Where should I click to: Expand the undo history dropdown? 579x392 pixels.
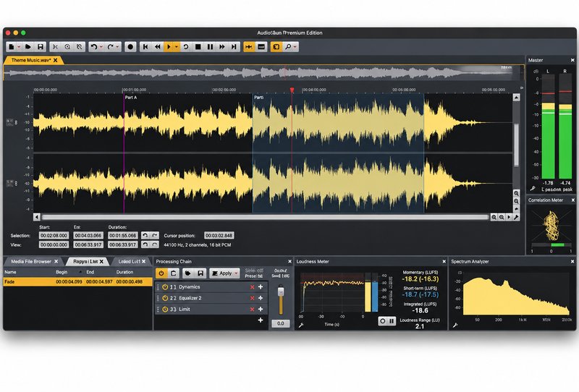point(101,47)
